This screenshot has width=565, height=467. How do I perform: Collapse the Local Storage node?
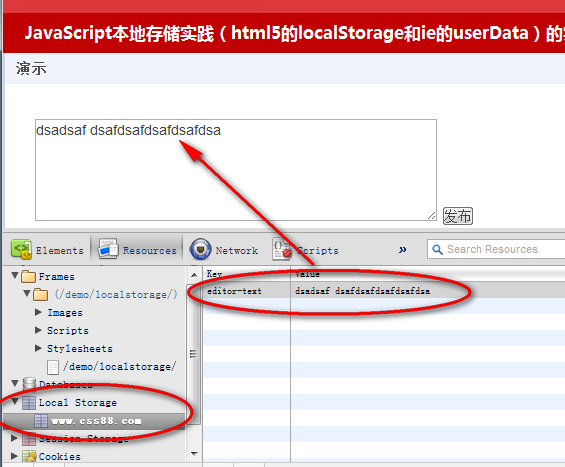(15, 401)
